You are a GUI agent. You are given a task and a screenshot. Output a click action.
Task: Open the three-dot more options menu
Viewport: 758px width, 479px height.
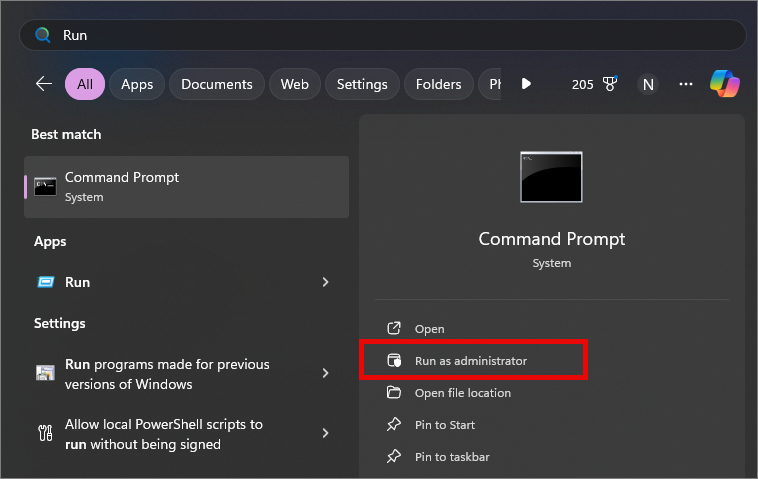(x=685, y=84)
